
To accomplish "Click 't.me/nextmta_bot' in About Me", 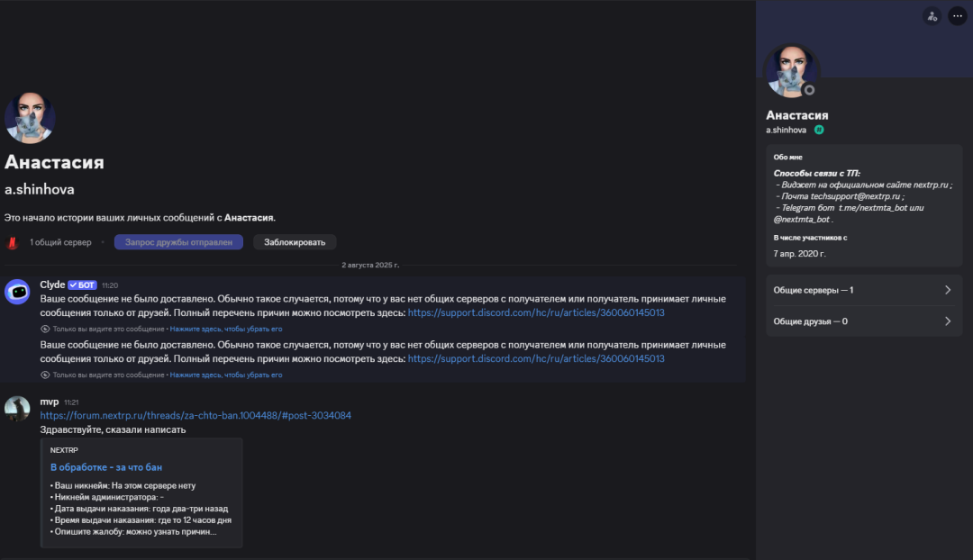I will point(872,208).
